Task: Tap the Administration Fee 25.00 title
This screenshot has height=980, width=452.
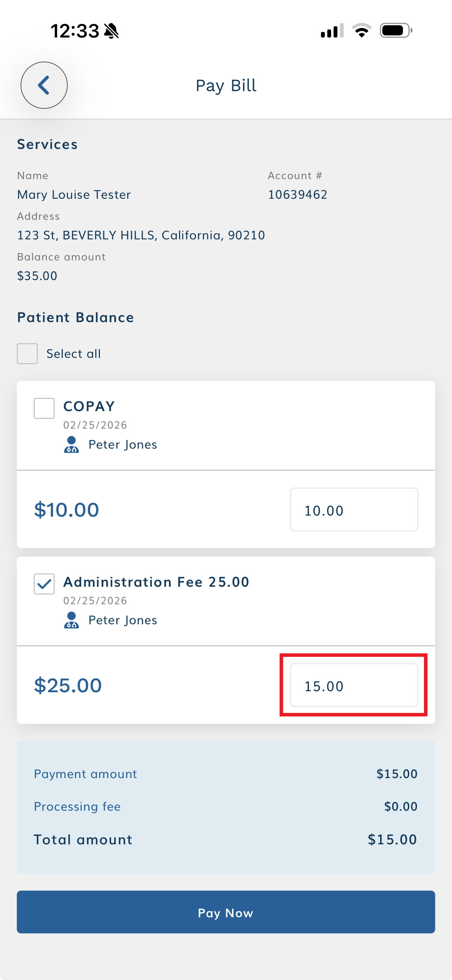Action: click(156, 582)
